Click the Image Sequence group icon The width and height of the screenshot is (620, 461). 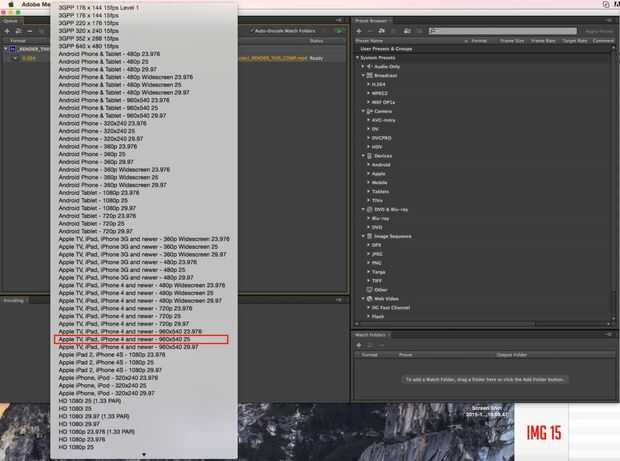click(x=370, y=236)
